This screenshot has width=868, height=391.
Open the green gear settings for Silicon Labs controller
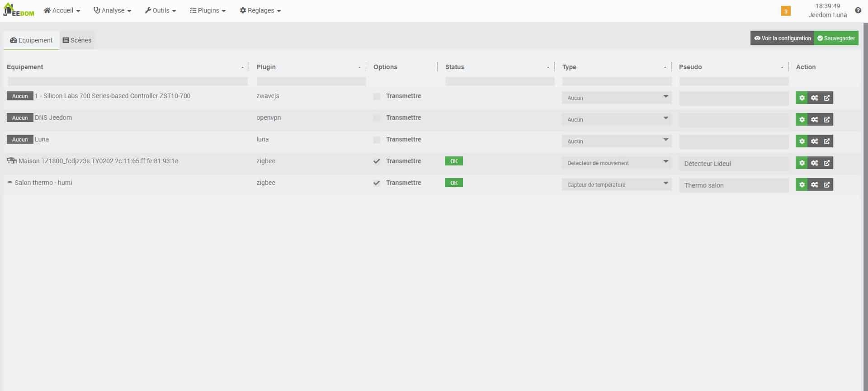[x=802, y=98]
